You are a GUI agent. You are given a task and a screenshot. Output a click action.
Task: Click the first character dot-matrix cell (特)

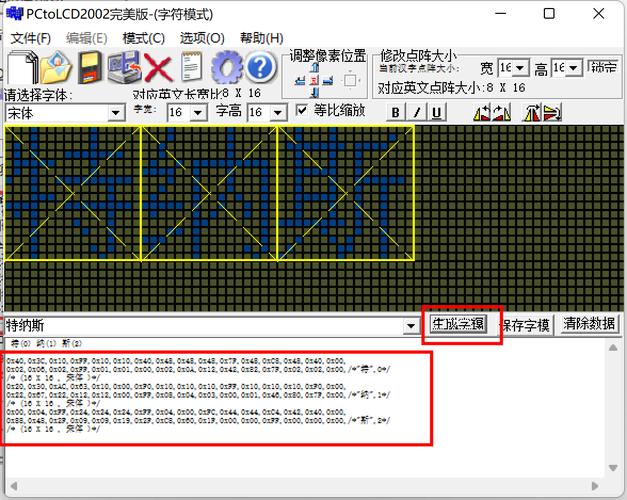pyautogui.click(x=73, y=194)
